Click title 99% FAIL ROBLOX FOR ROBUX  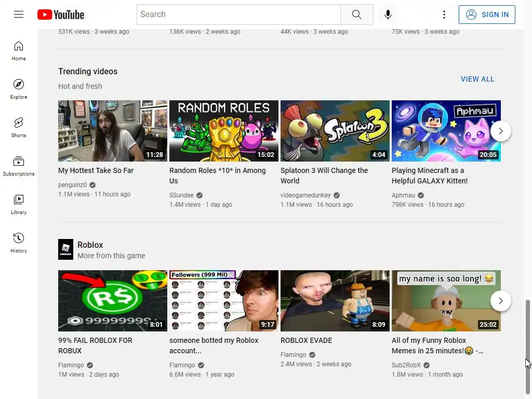(96, 345)
